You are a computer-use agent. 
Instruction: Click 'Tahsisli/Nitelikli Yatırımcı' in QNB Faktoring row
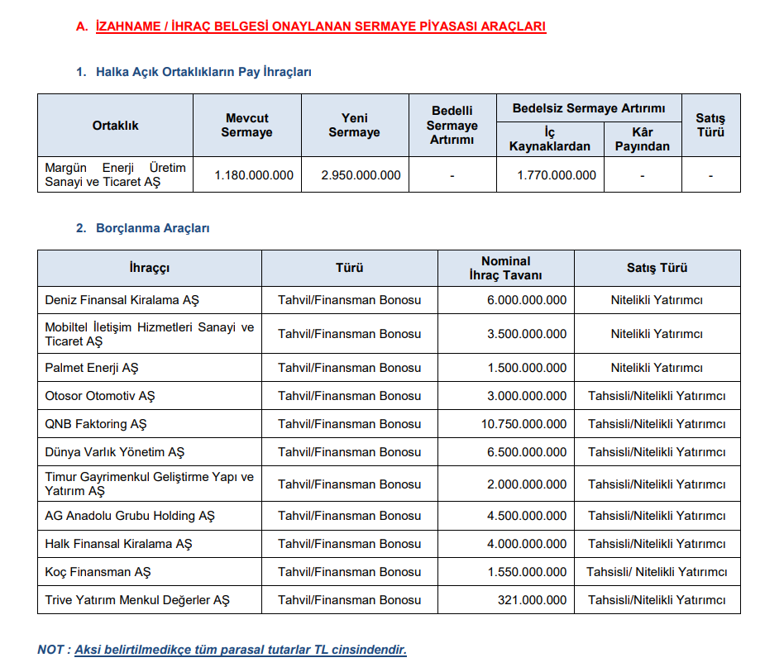click(657, 424)
